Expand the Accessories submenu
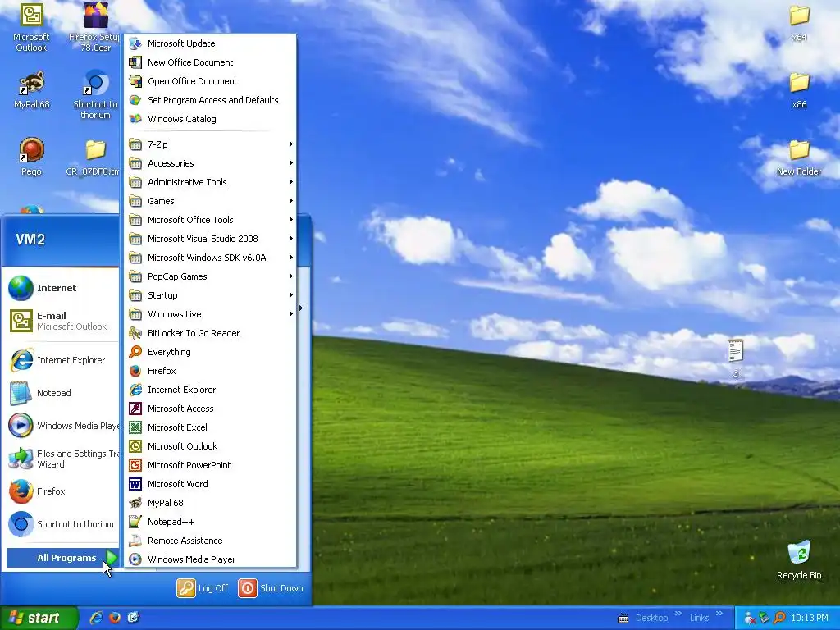 [210, 163]
